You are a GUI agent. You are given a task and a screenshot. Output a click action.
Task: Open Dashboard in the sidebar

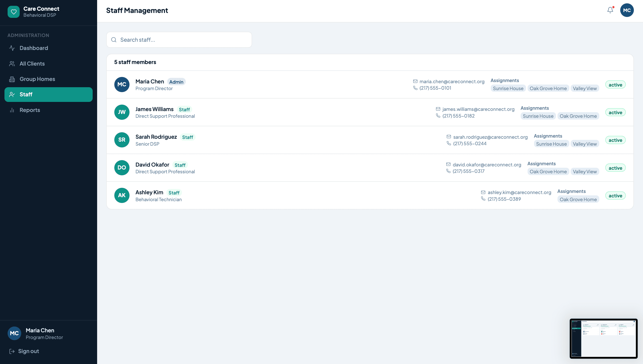[48, 48]
